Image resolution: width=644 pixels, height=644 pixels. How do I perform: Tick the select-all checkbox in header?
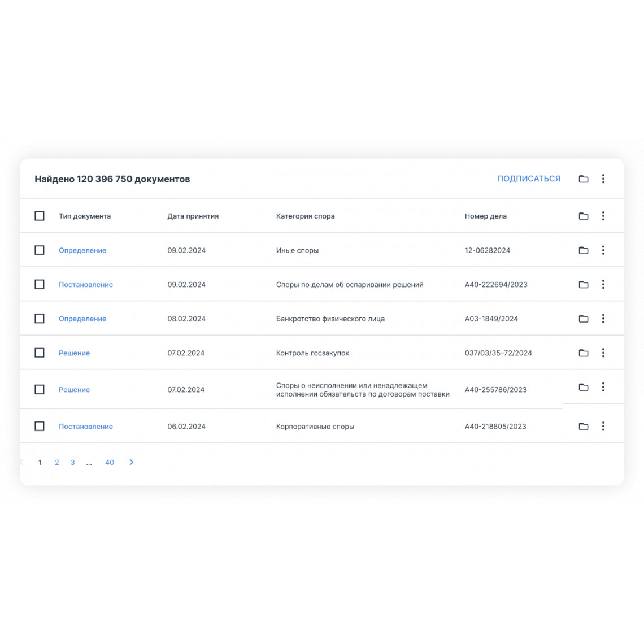click(x=40, y=216)
